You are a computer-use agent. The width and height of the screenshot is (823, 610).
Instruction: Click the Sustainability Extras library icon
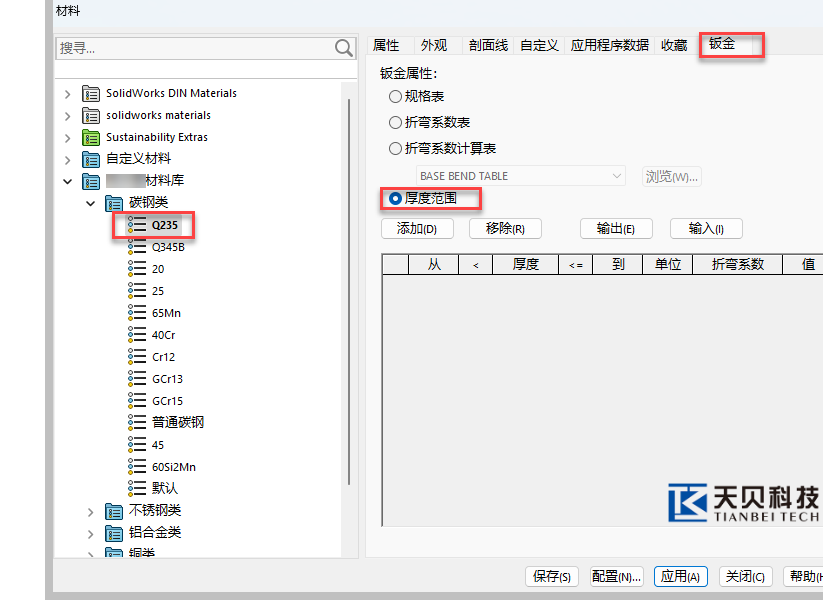pos(91,137)
